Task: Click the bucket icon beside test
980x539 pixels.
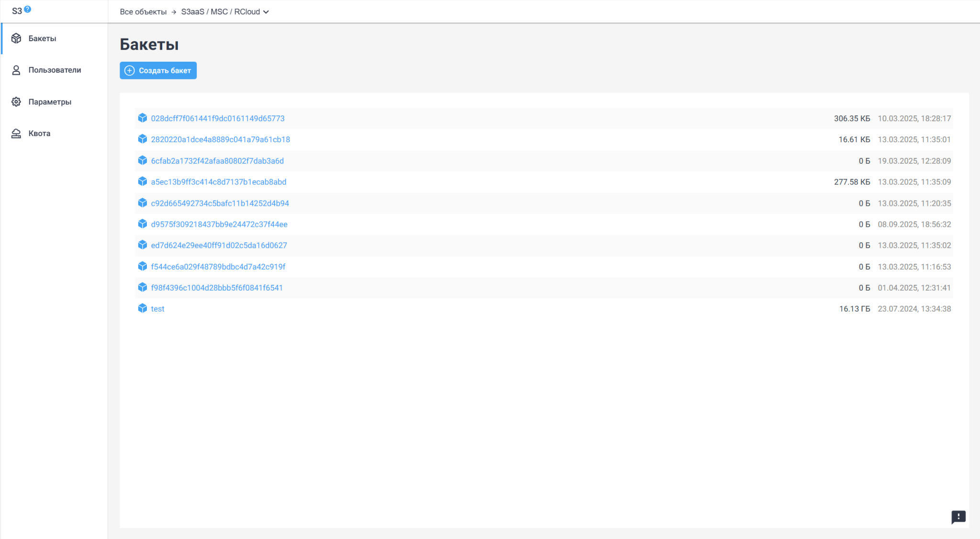Action: pos(142,308)
